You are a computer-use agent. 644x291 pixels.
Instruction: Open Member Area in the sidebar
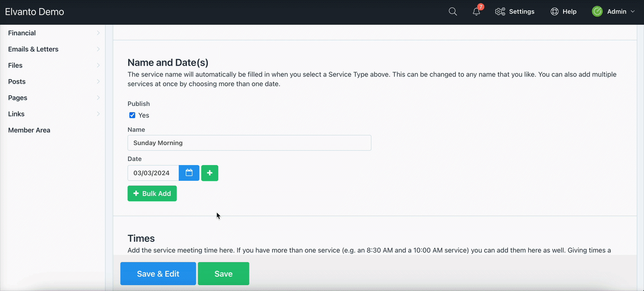coord(29,130)
